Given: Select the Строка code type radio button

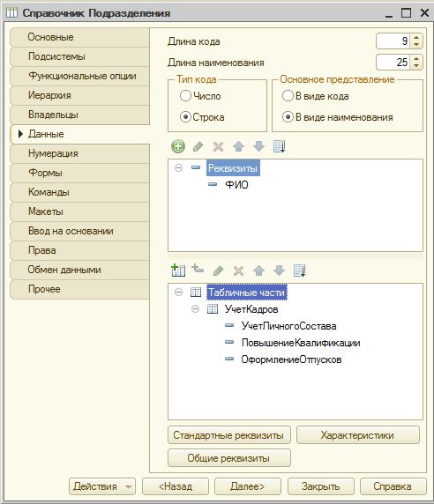Looking at the screenshot, I should 185,117.
